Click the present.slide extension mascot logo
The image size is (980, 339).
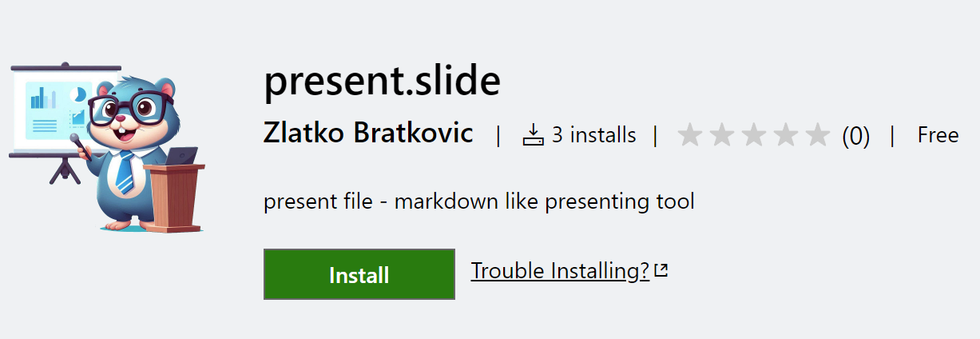[107, 144]
